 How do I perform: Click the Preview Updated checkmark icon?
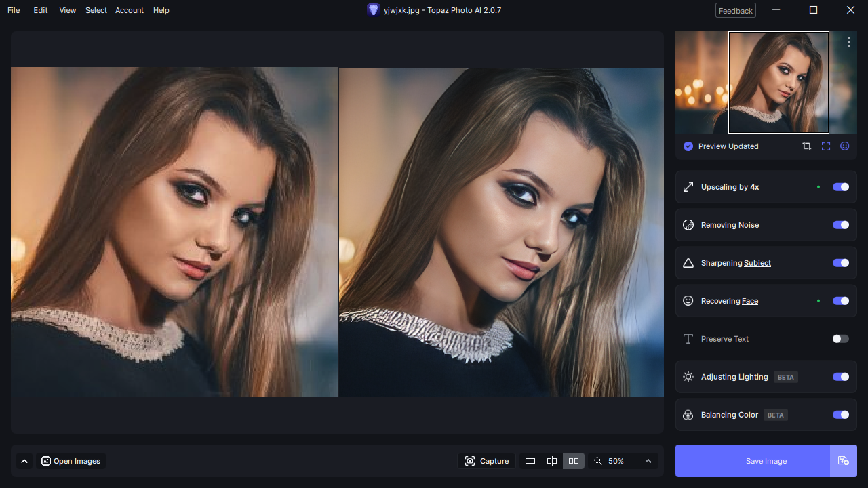point(688,146)
